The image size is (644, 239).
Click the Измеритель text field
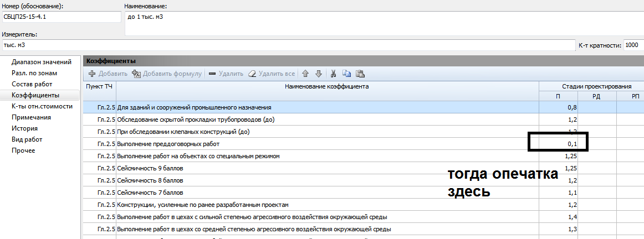coord(288,45)
